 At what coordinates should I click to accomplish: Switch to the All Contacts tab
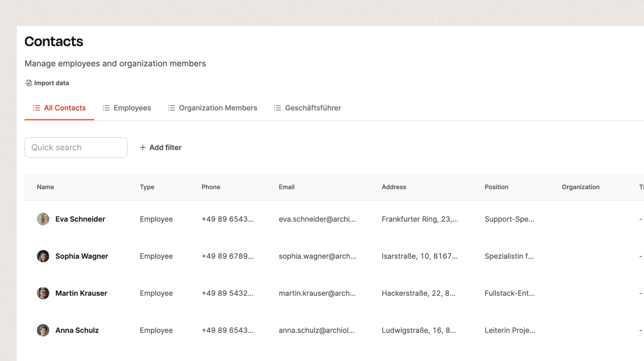point(59,108)
